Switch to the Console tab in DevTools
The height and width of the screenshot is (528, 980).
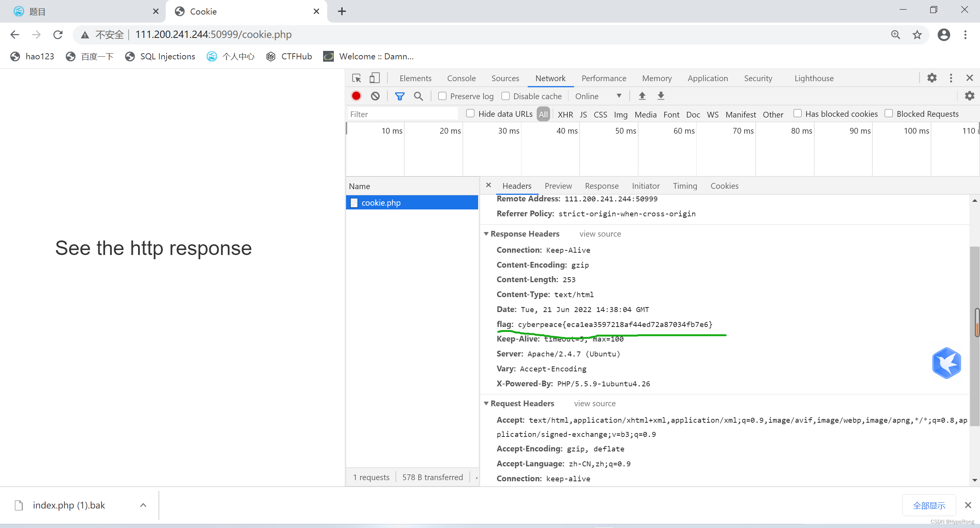pyautogui.click(x=461, y=78)
